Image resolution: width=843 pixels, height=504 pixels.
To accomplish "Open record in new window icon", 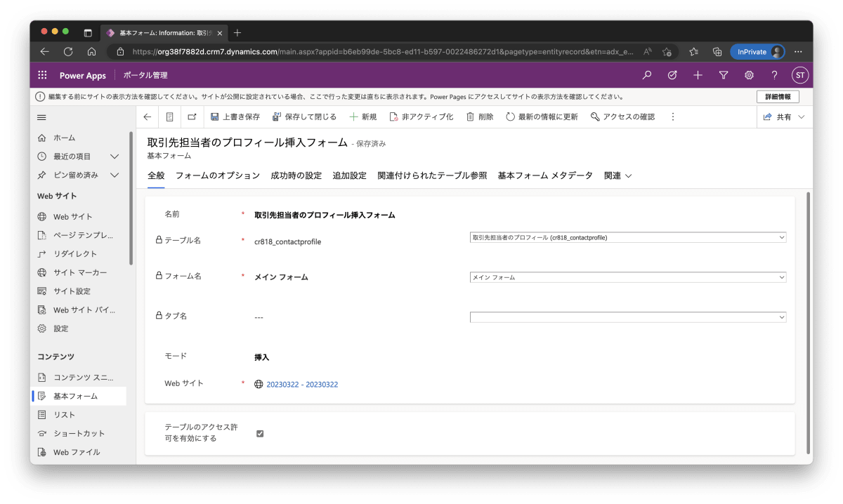I will coord(192,117).
